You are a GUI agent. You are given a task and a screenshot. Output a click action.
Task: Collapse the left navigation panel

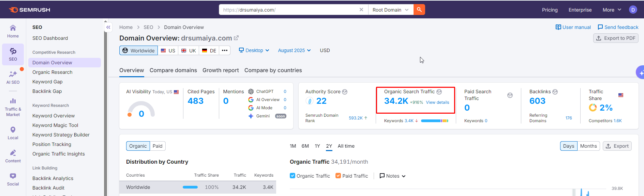pyautogui.click(x=108, y=27)
